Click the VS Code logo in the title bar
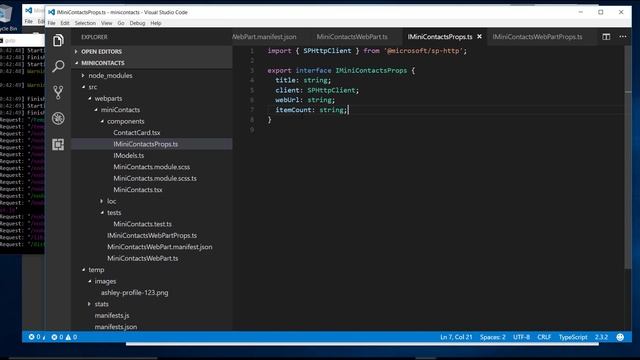The height and width of the screenshot is (360, 640). (x=51, y=12)
